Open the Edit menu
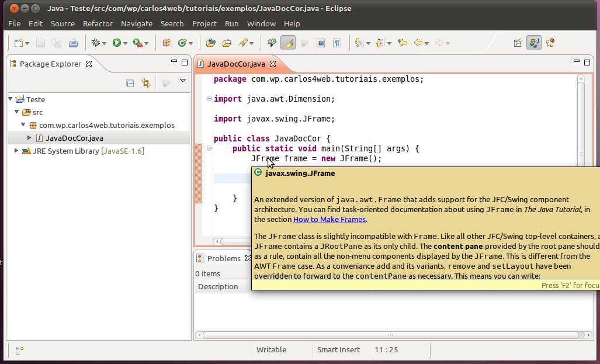Viewport: 600px width, 364px height. point(36,24)
